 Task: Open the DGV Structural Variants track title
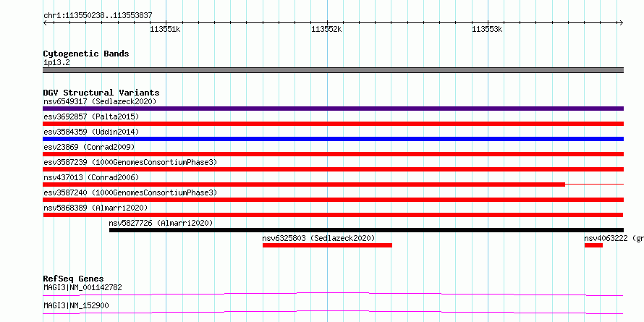[x=101, y=93]
